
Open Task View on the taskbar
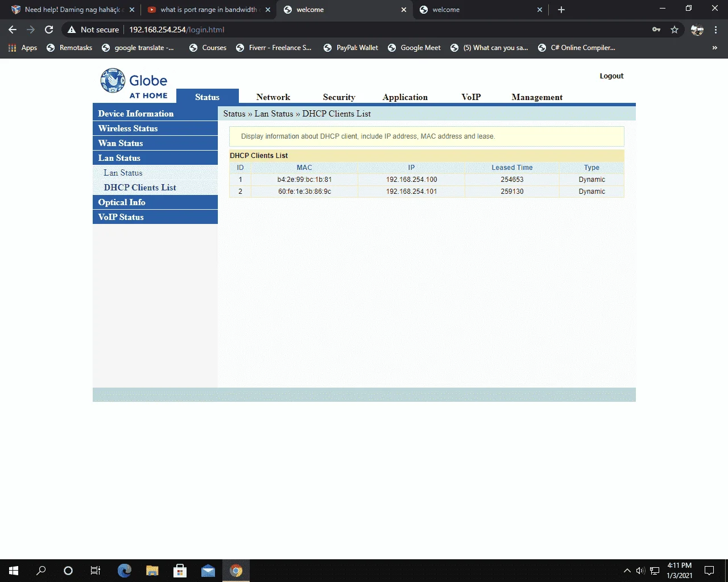pos(96,571)
